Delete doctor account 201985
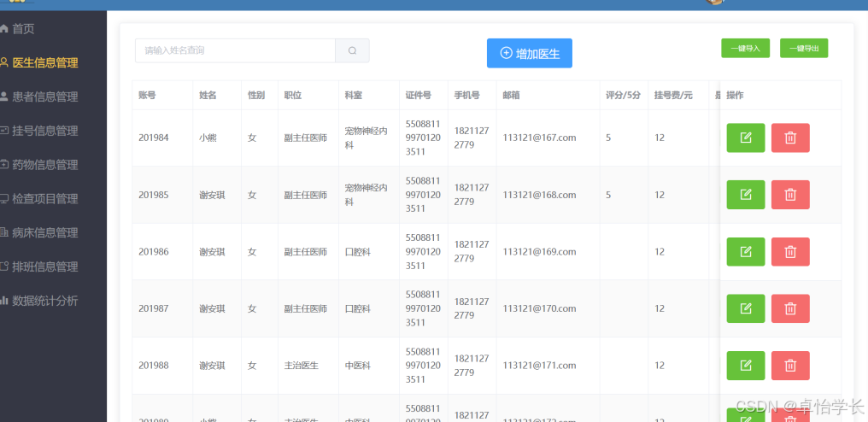This screenshot has width=868, height=422. [790, 195]
